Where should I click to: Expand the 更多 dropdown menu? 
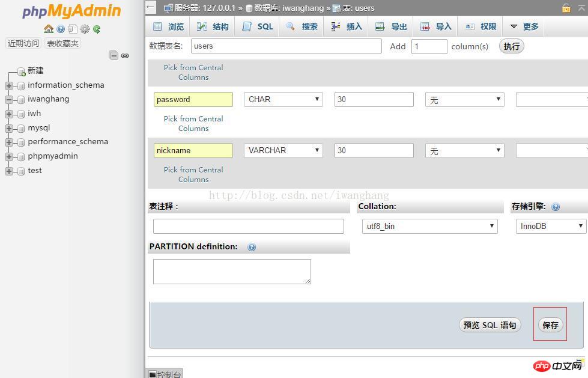pyautogui.click(x=524, y=26)
